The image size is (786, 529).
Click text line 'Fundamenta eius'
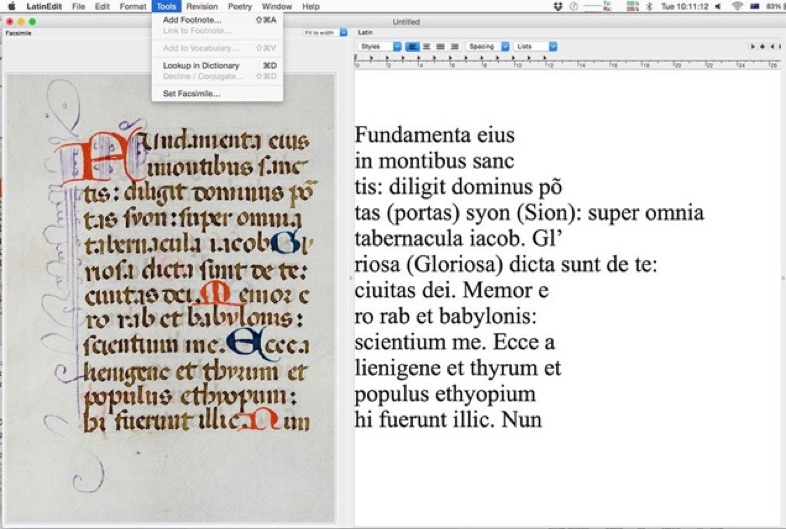tap(435, 135)
